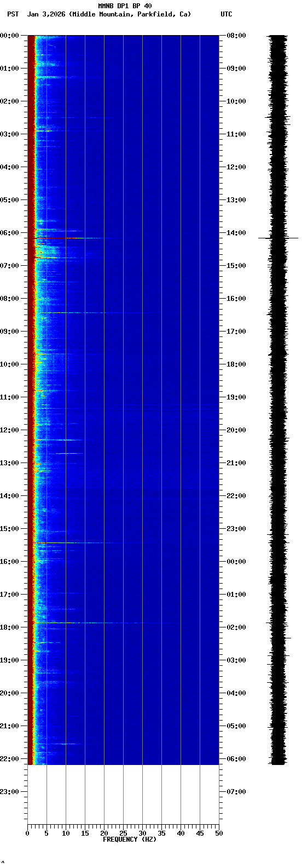Viewport: 302px width, 868px height.
Task: Click the UTC time label '22:00'
Action: pos(236,496)
